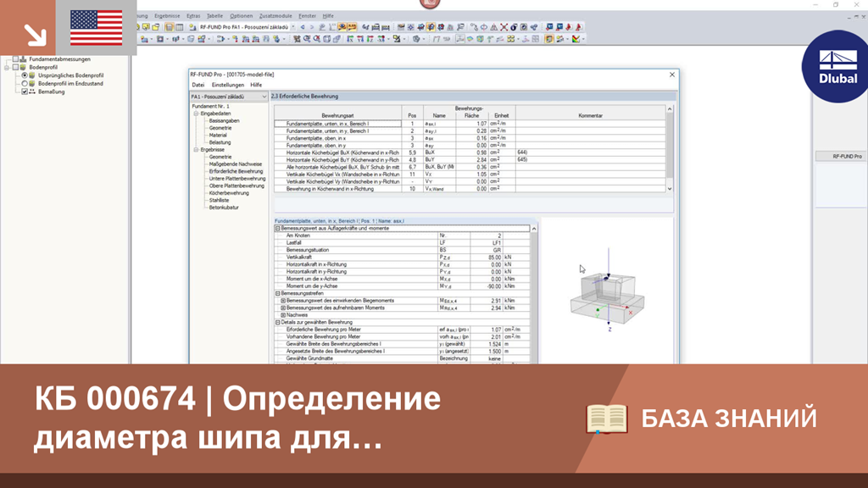Screen dimensions: 868x488
Task: Uncheck the Bemaßung checkbox
Action: tap(25, 91)
